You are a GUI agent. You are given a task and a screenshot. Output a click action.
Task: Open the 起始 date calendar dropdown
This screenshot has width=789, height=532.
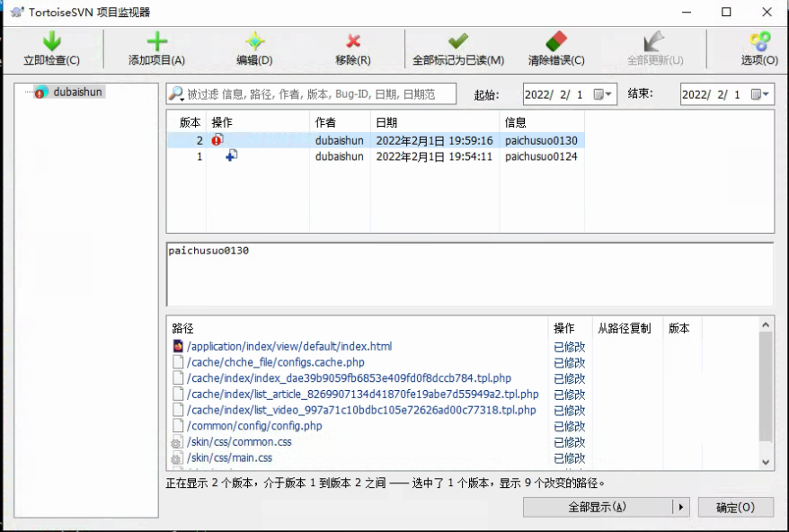pyautogui.click(x=602, y=94)
